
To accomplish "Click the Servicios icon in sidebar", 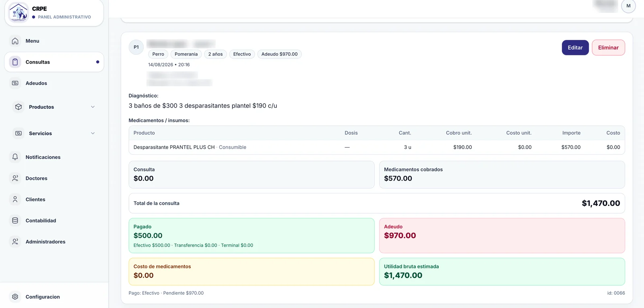I will click(x=19, y=133).
